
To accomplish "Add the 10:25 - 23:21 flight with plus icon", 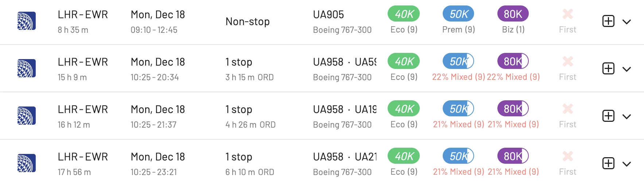I will [x=608, y=163].
